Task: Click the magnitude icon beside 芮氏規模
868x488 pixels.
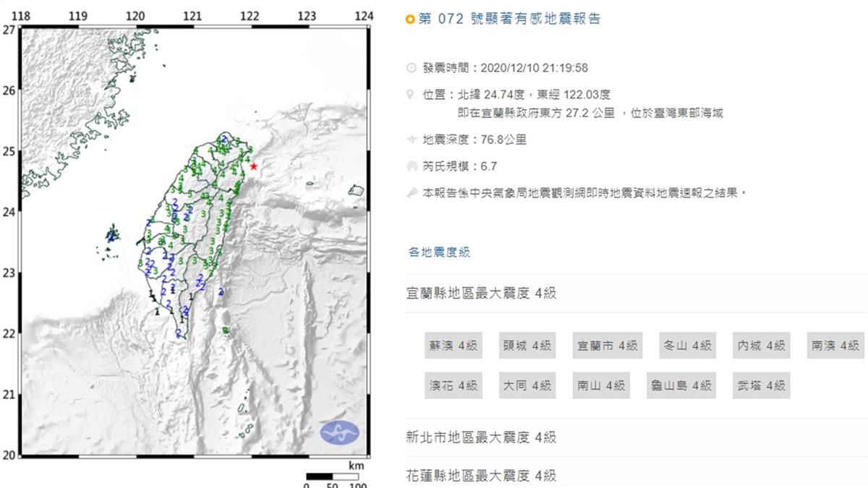Action: coord(412,166)
